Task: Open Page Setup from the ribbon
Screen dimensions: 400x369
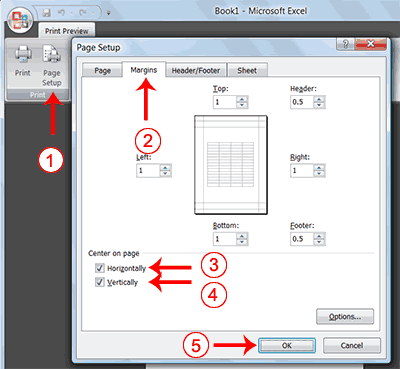Action: (52, 66)
